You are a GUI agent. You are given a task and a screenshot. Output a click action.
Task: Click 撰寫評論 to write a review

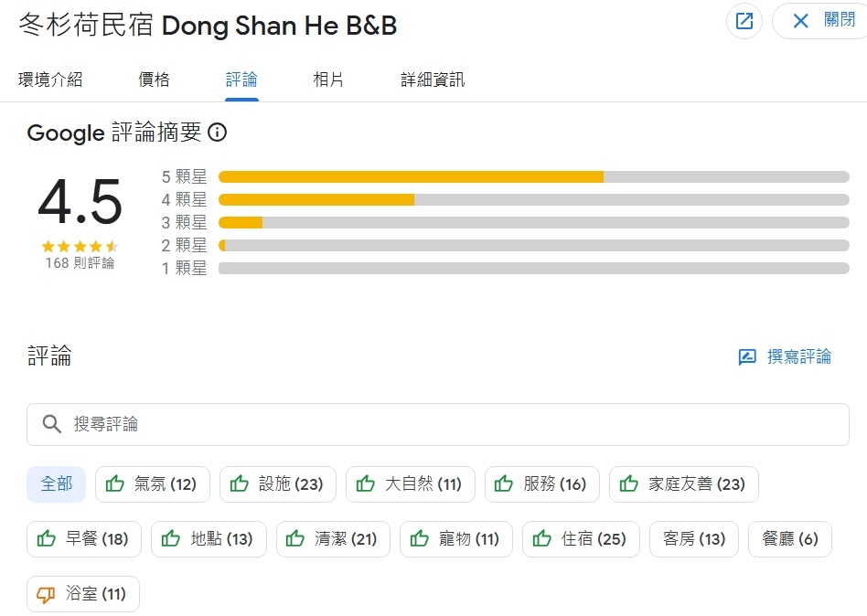(798, 357)
